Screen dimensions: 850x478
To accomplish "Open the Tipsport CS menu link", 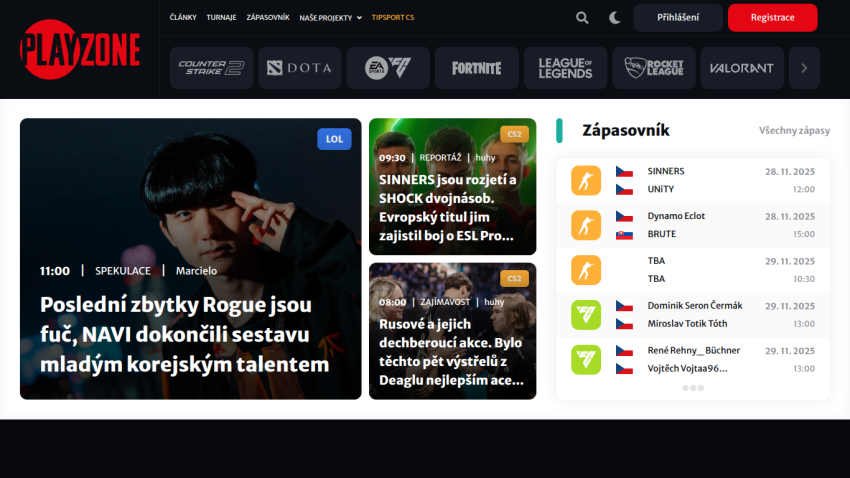I will [x=393, y=17].
